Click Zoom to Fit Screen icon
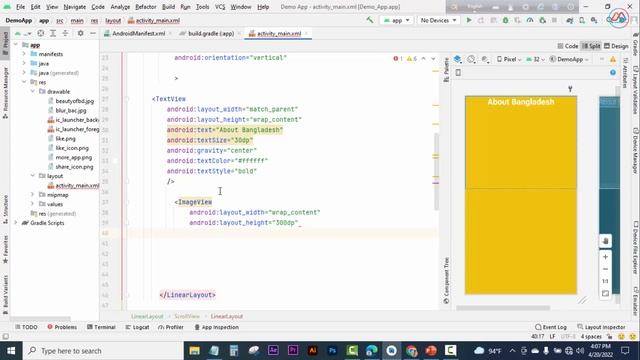Screen dimensions: 640x360 point(605,293)
